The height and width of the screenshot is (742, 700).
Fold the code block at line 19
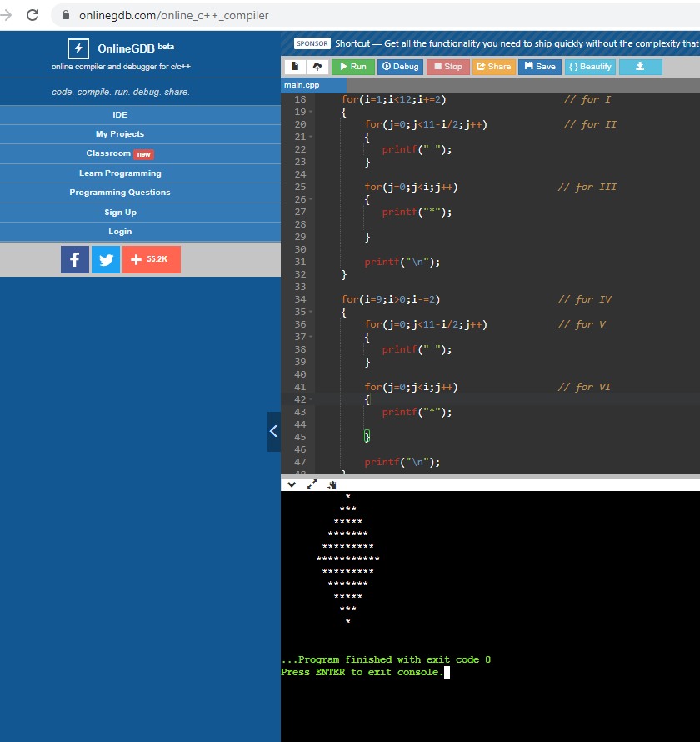311,112
